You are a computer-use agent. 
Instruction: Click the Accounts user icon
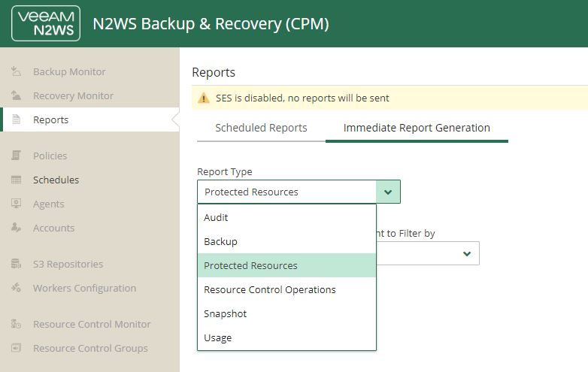[16, 228]
